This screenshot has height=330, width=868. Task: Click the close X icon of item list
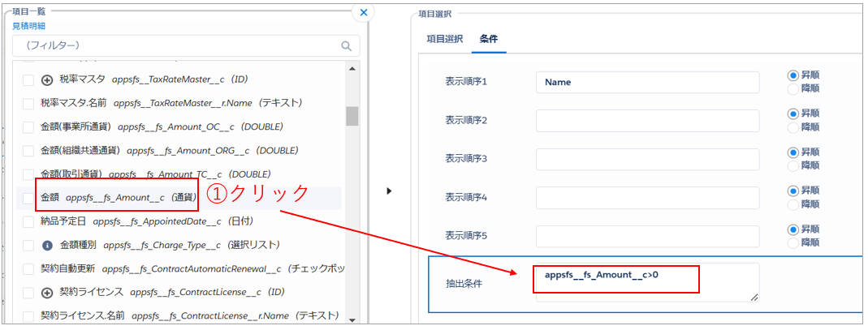(363, 12)
